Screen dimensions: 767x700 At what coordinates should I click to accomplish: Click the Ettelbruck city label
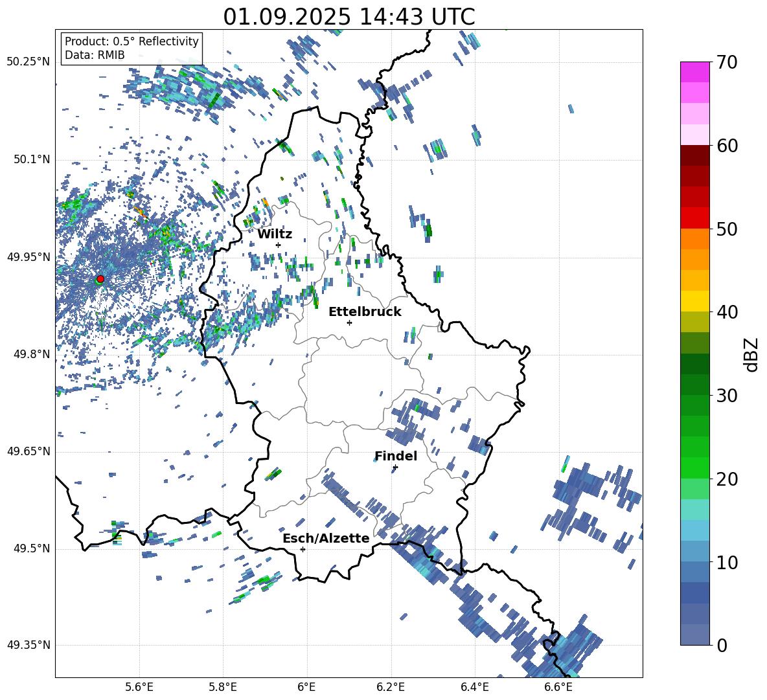point(365,312)
